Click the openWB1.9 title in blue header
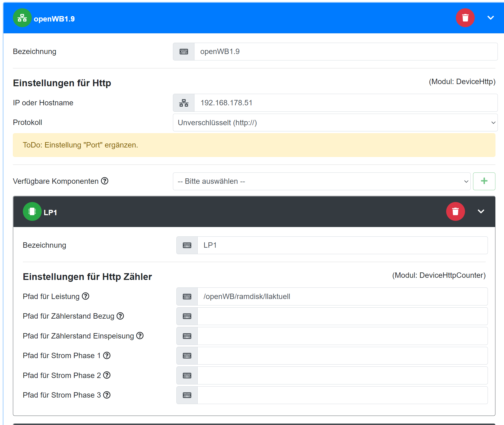Image resolution: width=504 pixels, height=425 pixels. coord(54,19)
